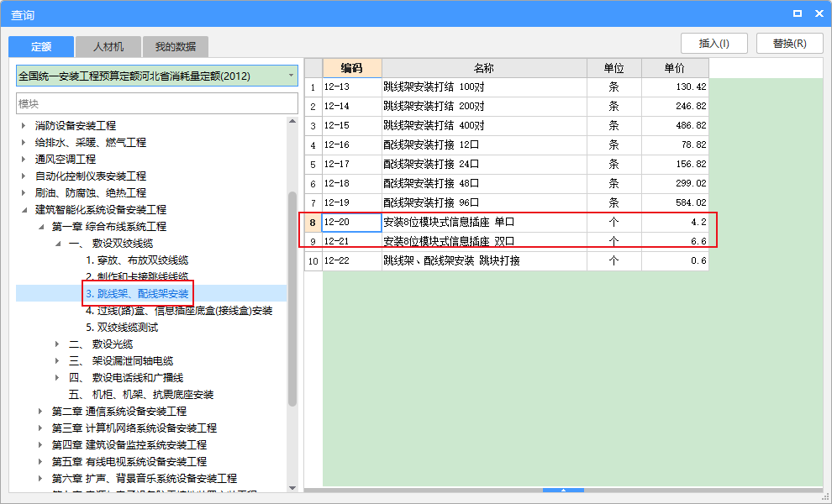Expand 第五章 有线电视系统设备安装工程 node
The width and height of the screenshot is (832, 504).
point(41,462)
